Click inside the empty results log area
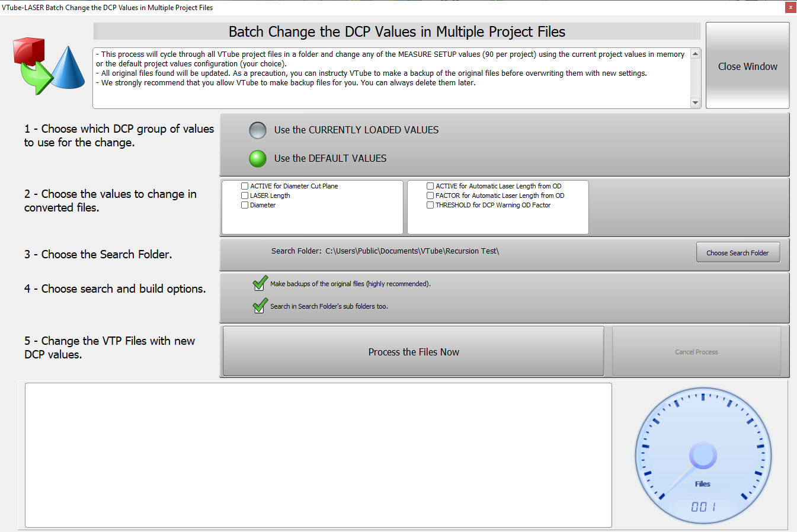This screenshot has height=532, width=797. (x=318, y=455)
